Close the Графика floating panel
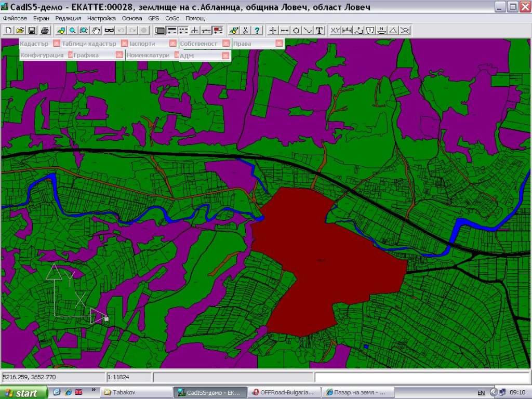This screenshot has height=399, width=532. 119,55
